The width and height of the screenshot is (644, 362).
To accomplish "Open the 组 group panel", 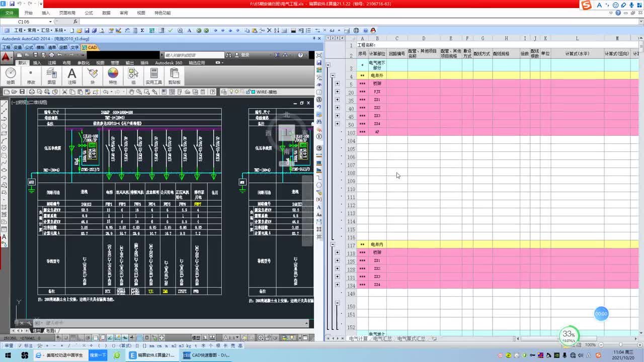I will [133, 75].
